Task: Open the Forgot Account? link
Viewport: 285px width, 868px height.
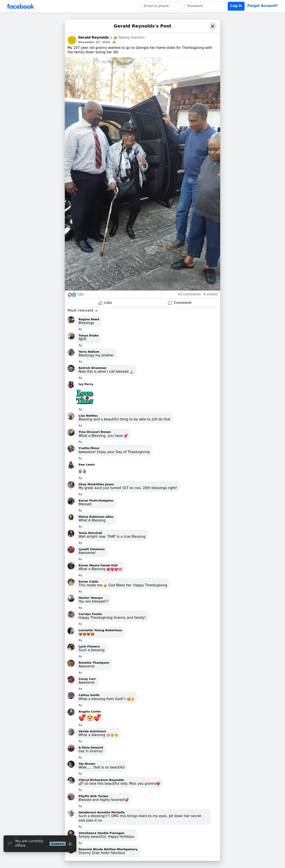Action: (x=262, y=6)
